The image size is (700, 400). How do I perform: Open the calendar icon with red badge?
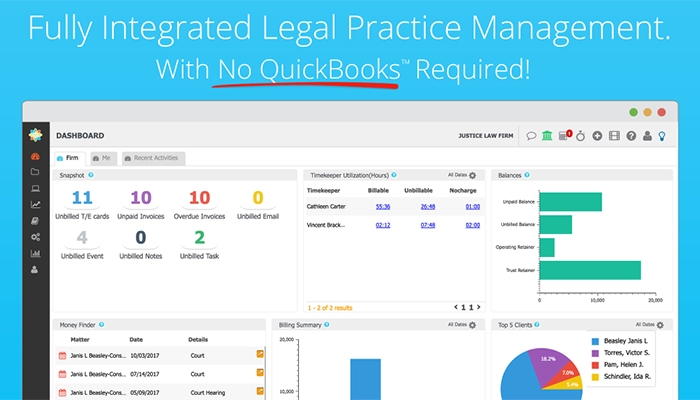pos(564,136)
